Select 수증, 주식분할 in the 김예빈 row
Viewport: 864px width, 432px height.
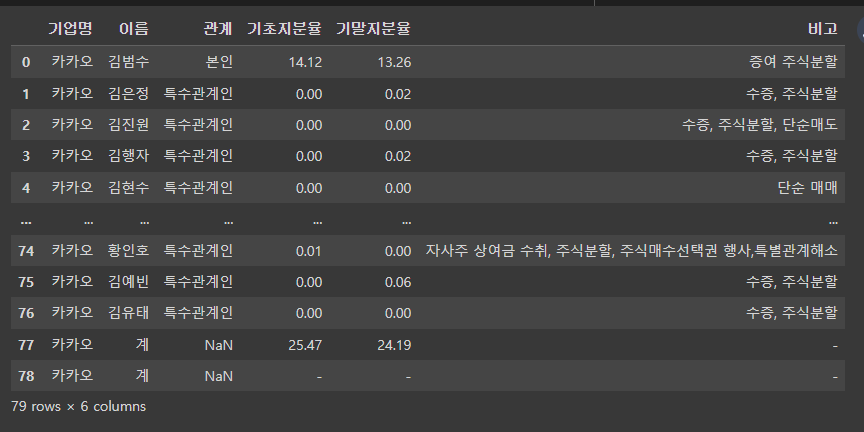coord(792,282)
